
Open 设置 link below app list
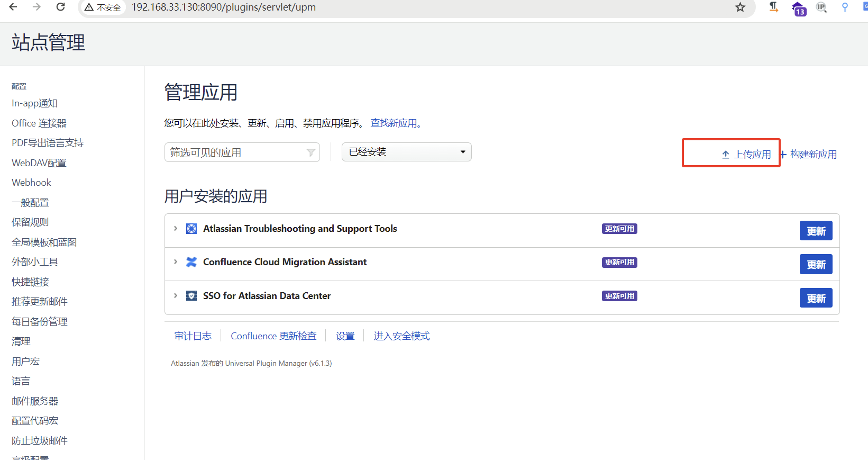point(345,336)
